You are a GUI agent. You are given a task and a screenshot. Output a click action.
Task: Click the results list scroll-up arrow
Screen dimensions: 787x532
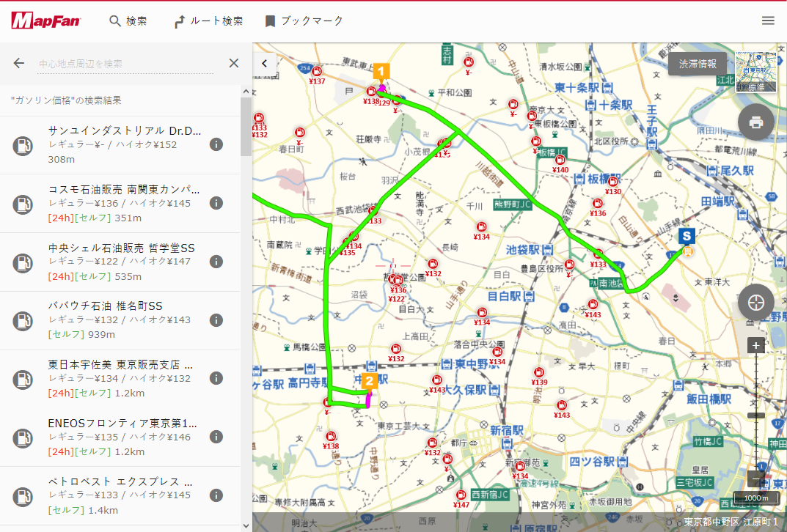pyautogui.click(x=246, y=92)
